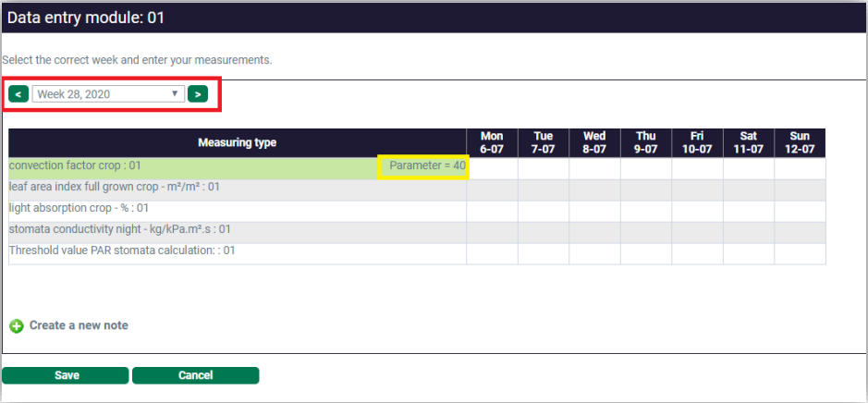Go to the next week arrow

point(198,94)
